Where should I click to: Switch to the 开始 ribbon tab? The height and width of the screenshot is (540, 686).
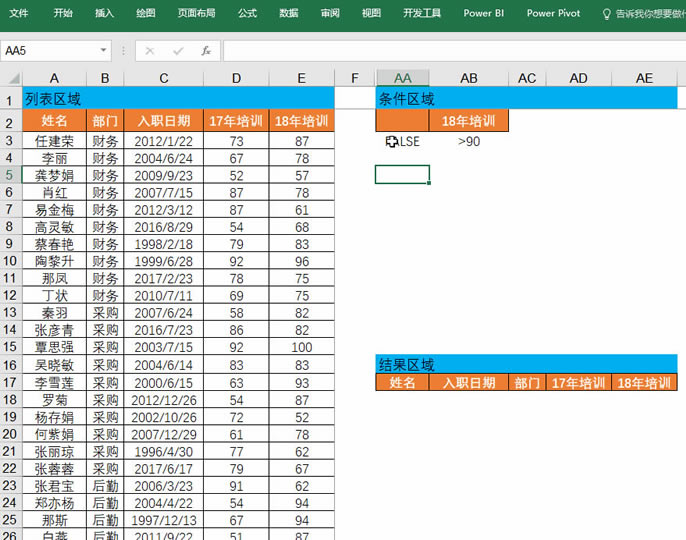pyautogui.click(x=63, y=13)
